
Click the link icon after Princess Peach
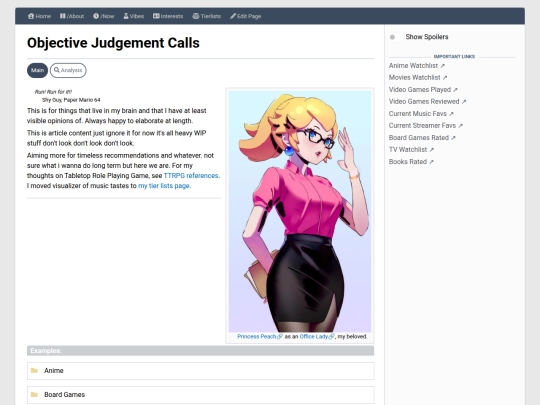(x=280, y=336)
